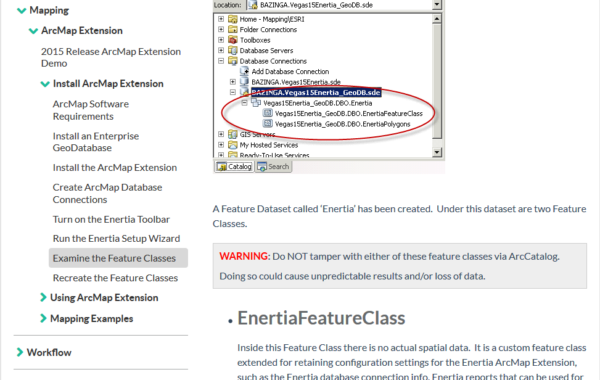The height and width of the screenshot is (380, 600).
Task: Expand the Home - Mapping\ESRI node
Action: pyautogui.click(x=221, y=19)
